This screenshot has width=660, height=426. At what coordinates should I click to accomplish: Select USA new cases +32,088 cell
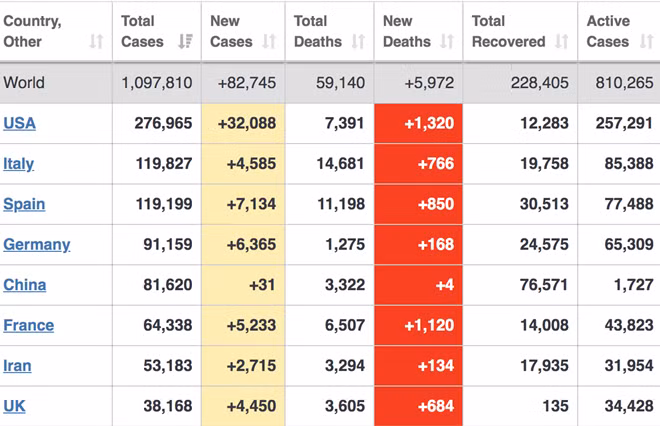coord(243,124)
